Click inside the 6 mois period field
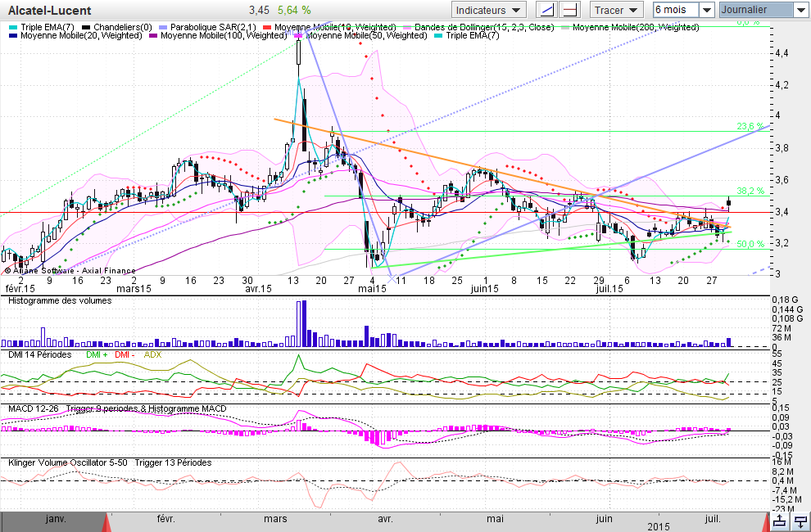Image resolution: width=811 pixels, height=532 pixels. pos(677,10)
